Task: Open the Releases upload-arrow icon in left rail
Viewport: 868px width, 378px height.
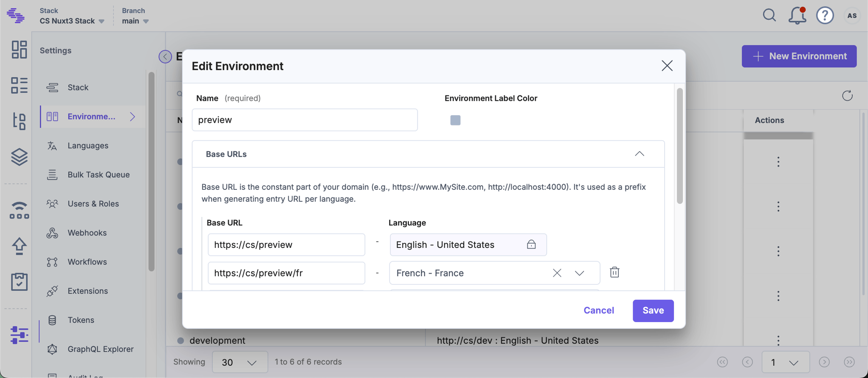Action: point(19,246)
